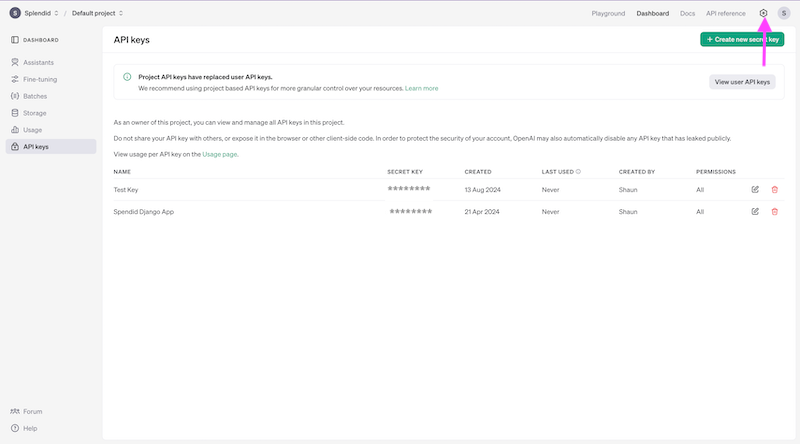Click the Test Key name cell

coord(126,189)
